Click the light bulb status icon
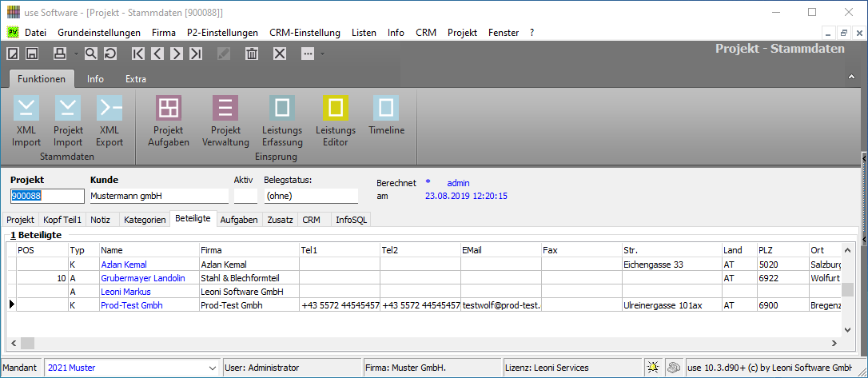 [653, 368]
